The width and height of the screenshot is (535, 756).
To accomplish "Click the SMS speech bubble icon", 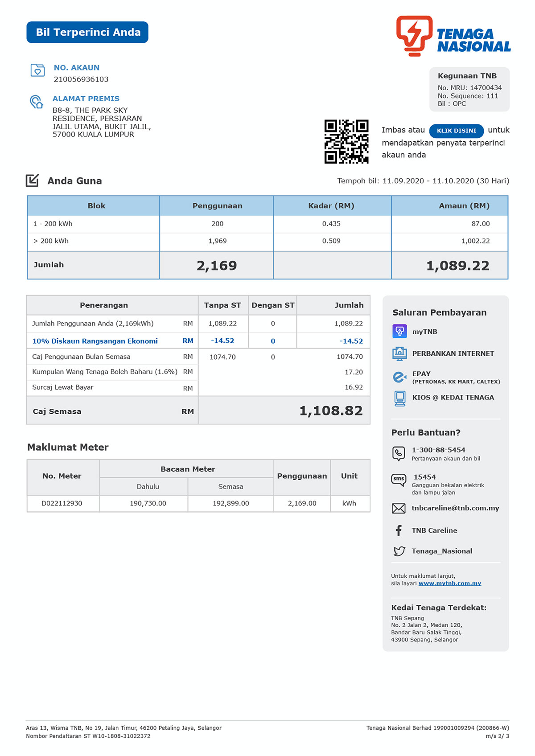I will pyautogui.click(x=399, y=480).
